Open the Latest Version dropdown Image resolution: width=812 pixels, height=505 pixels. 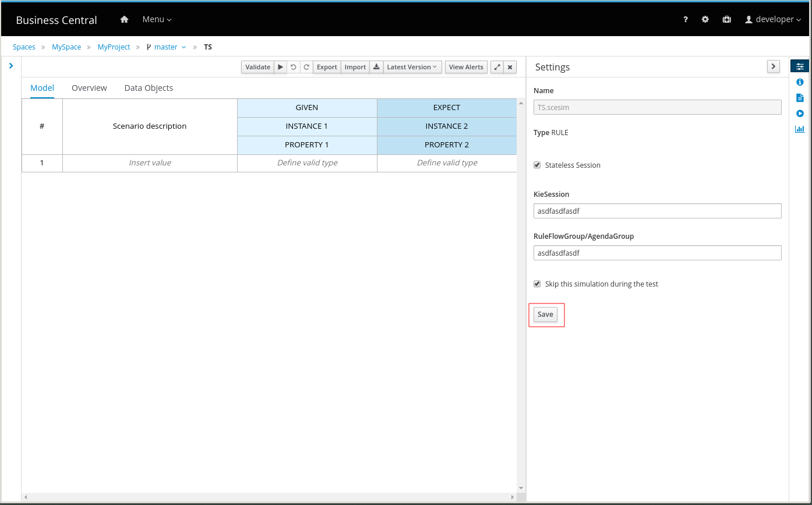click(412, 67)
